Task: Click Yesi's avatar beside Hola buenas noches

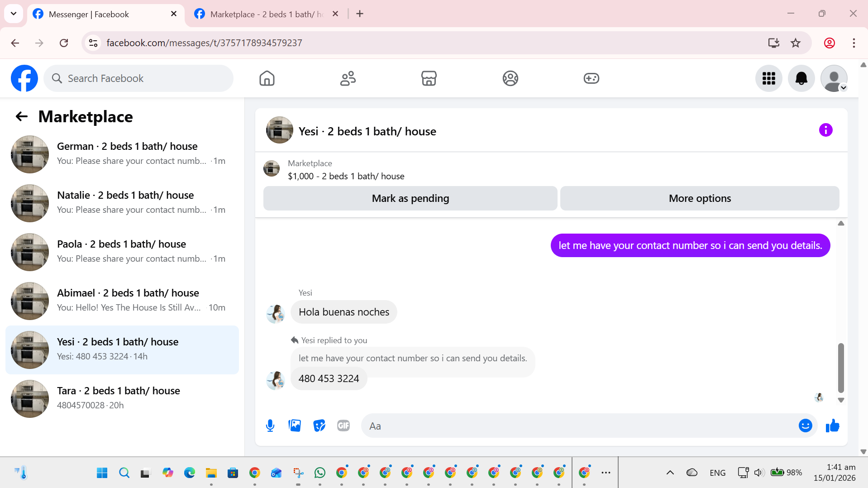Action: [275, 314]
